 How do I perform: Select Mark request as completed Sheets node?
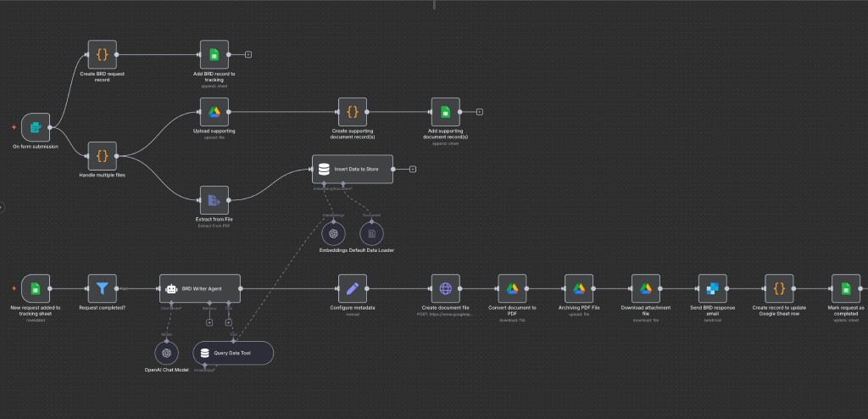click(x=846, y=288)
